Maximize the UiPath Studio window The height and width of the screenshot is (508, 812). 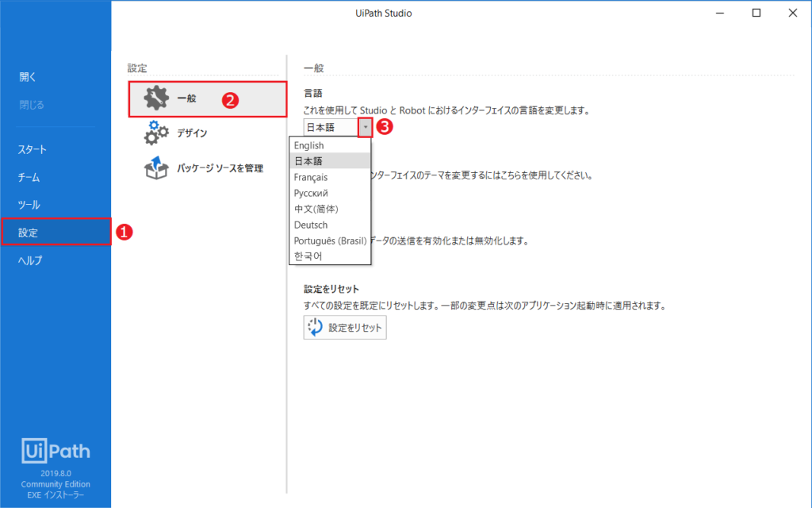[756, 13]
